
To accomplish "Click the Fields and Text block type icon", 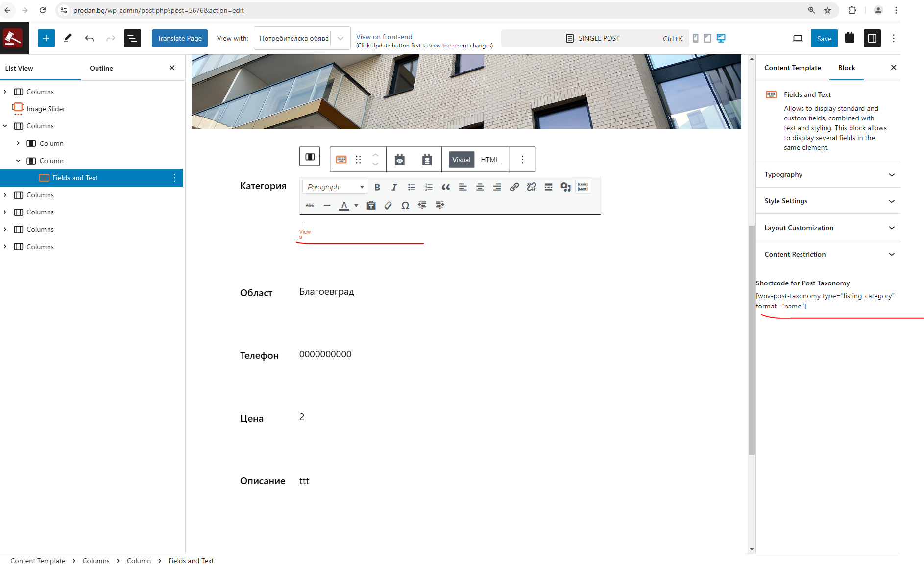I will click(x=341, y=160).
